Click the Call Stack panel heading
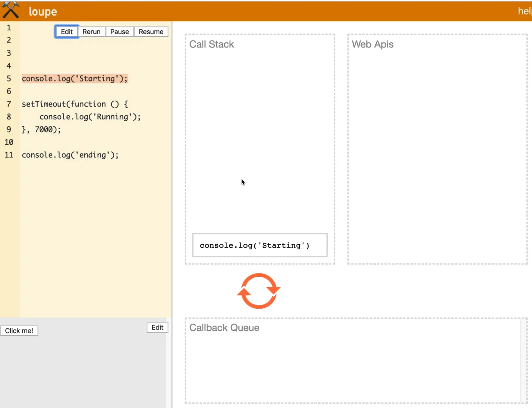532x408 pixels. click(x=212, y=44)
